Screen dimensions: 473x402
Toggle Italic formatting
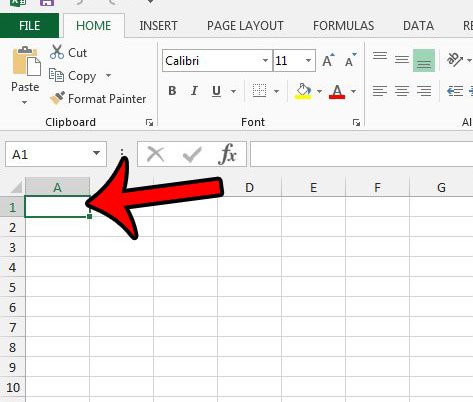(x=194, y=91)
